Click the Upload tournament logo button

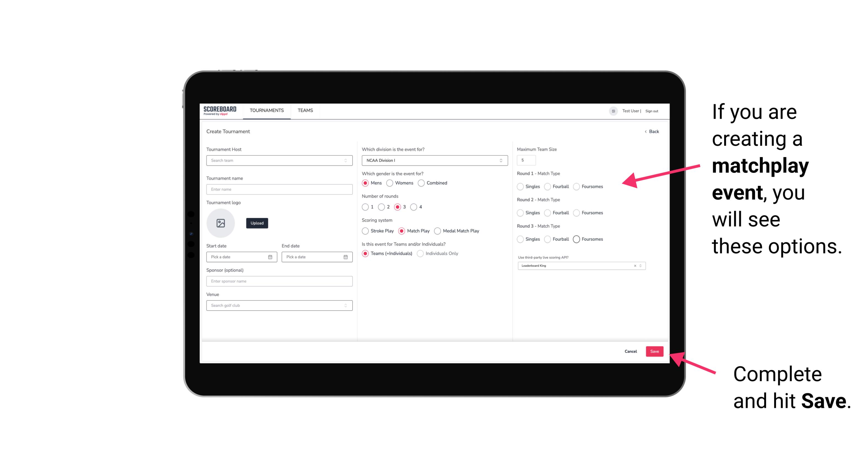pyautogui.click(x=257, y=223)
